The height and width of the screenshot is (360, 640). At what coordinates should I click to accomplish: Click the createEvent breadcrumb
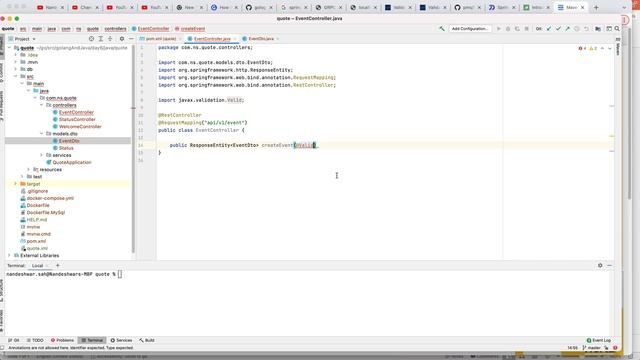[192, 29]
